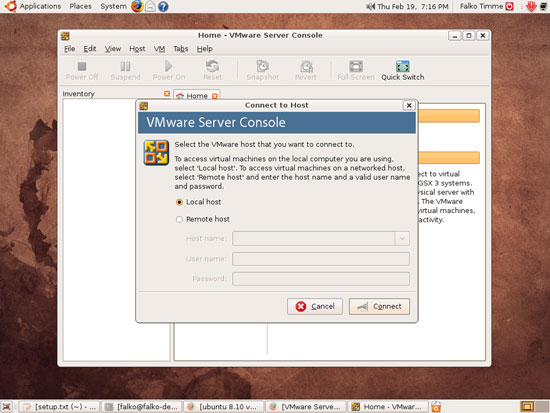Click the volume speaker icon in the panel
Image resolution: width=550 pixels, height=413 pixels.
pos(370,6)
